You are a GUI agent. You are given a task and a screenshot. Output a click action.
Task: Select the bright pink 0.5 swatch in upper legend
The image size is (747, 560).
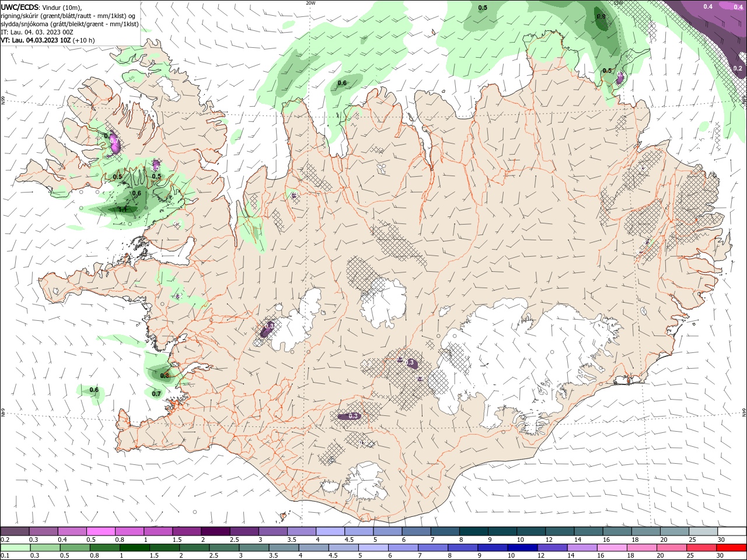click(100, 531)
